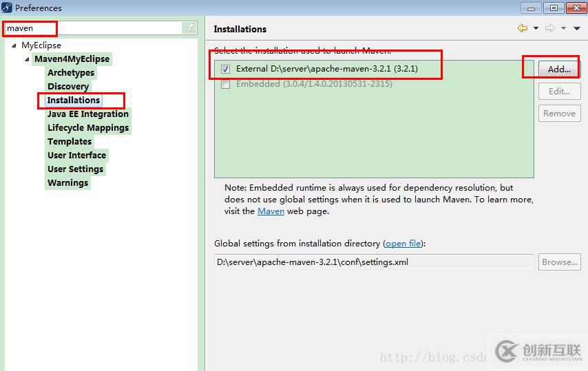Collapse the Maven4MyEclipse tree node
This screenshot has height=371, width=588.
pos(27,59)
